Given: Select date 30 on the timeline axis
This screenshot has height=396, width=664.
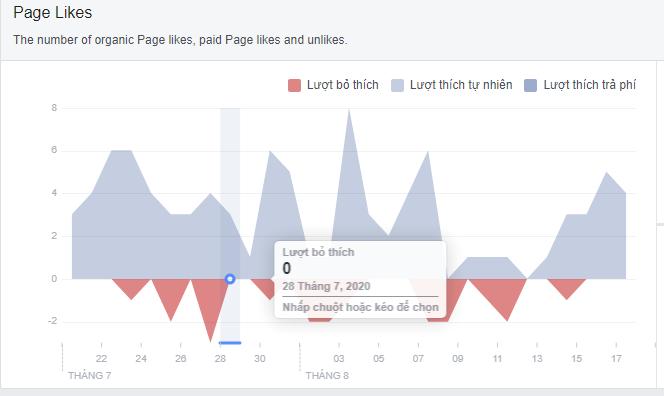Looking at the screenshot, I should [260, 359].
